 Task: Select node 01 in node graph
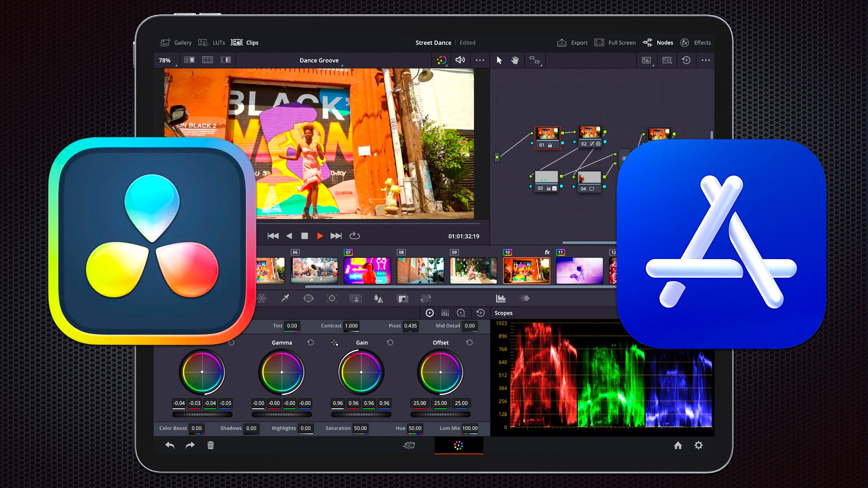547,138
